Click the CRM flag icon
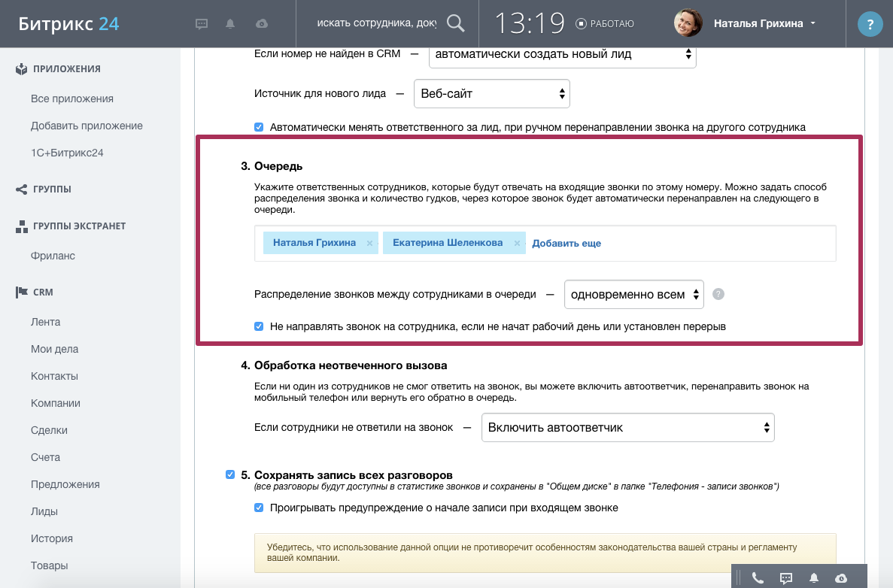The height and width of the screenshot is (588, 893). click(22, 292)
